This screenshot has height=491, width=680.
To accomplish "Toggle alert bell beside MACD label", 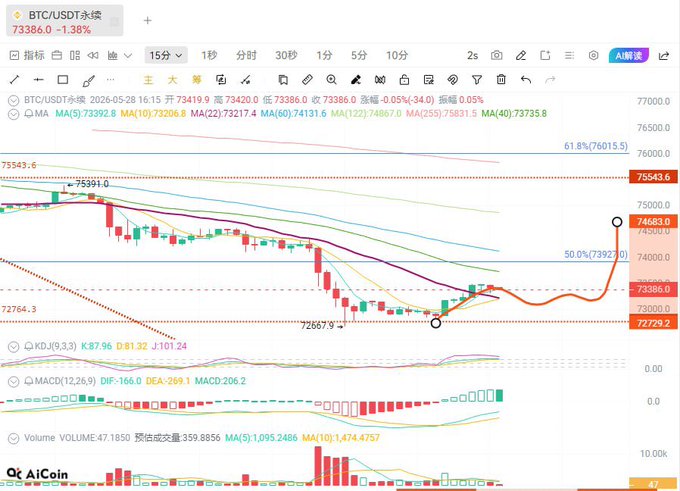I will 29,381.
